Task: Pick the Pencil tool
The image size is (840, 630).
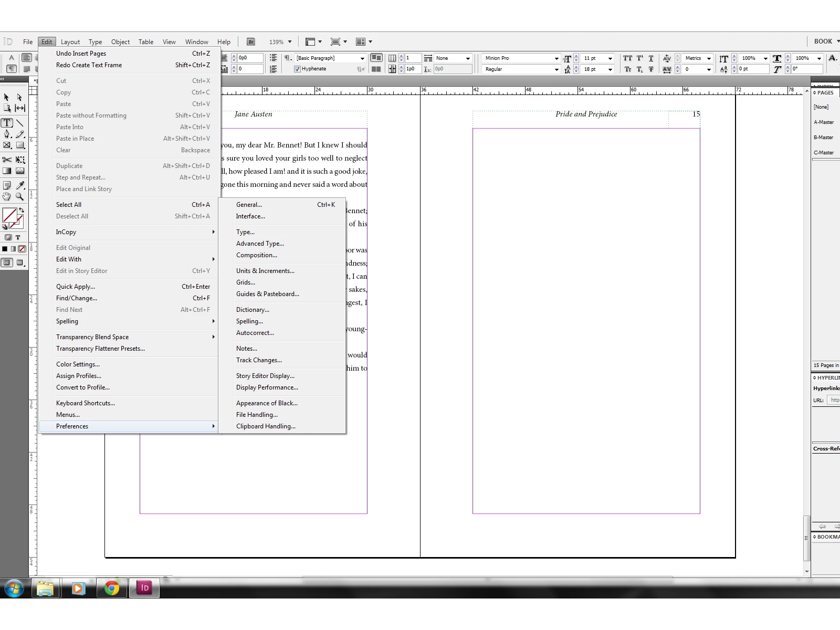Action: 20,134
